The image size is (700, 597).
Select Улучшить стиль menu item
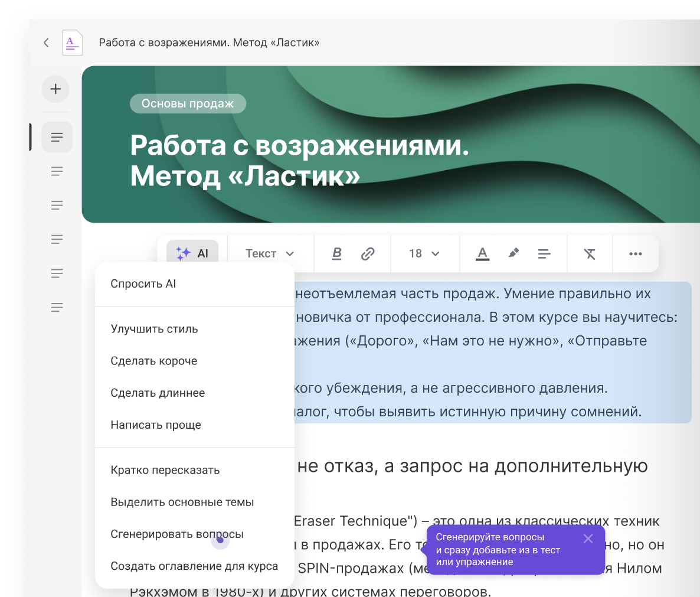tap(195, 329)
